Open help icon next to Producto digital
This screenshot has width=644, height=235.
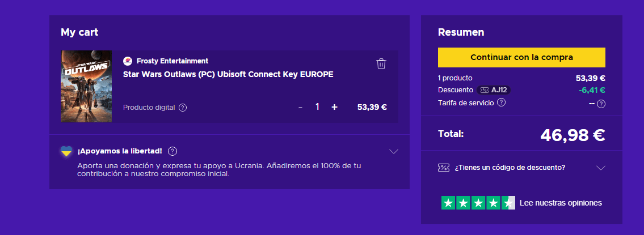pos(183,108)
